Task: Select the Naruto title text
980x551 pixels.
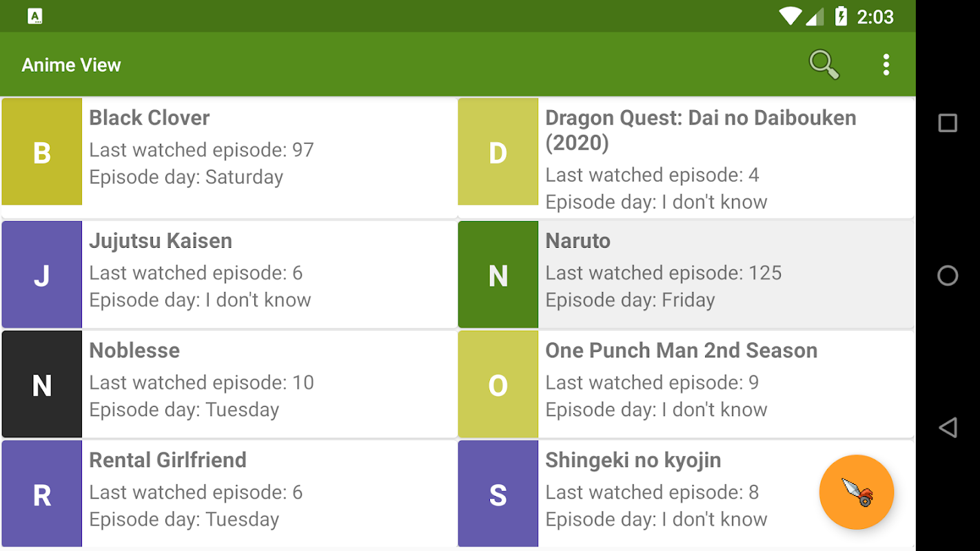Action: pyautogui.click(x=578, y=241)
